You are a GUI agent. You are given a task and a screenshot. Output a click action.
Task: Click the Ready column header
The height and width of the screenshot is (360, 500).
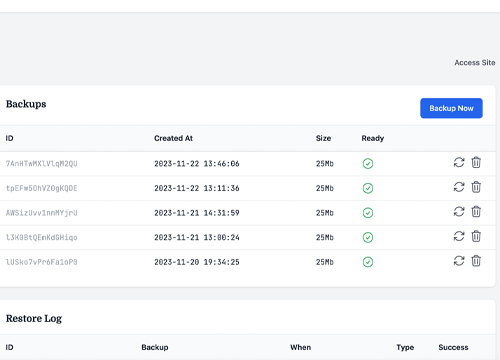(x=373, y=138)
